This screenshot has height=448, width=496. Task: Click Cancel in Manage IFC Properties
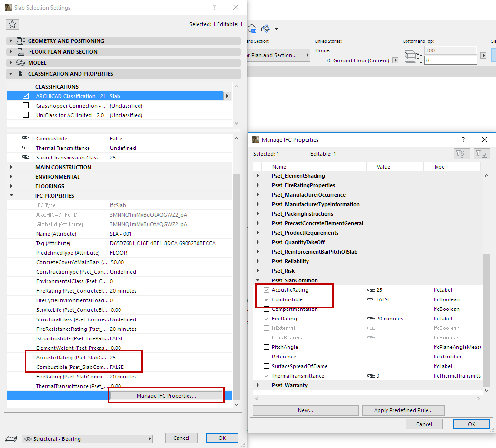coord(424,424)
